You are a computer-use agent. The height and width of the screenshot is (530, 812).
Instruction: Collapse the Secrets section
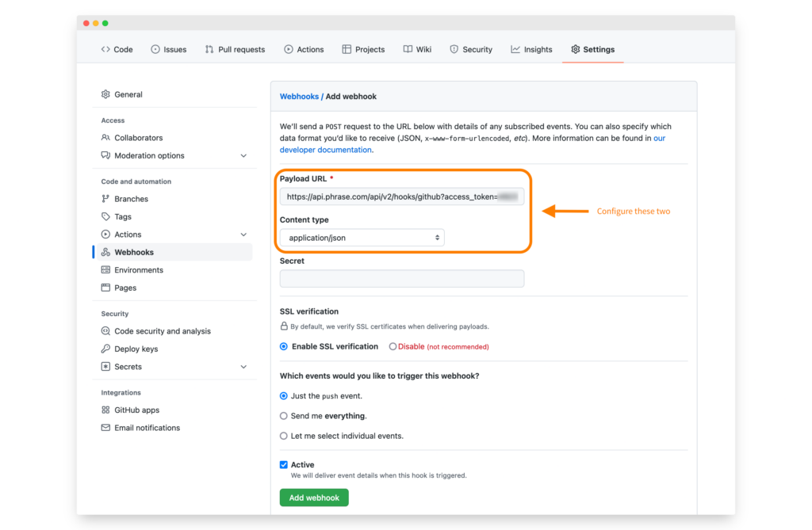point(244,367)
